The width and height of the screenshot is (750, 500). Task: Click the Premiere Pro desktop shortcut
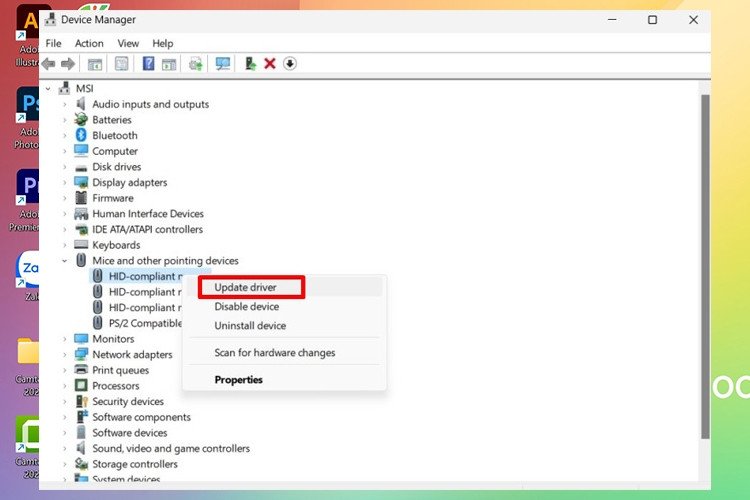pos(25,201)
